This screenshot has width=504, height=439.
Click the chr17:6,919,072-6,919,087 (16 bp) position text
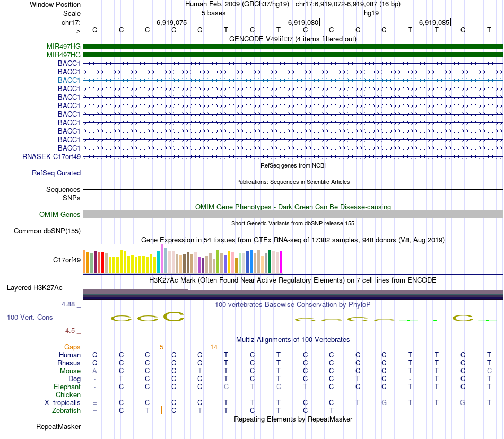348,4
